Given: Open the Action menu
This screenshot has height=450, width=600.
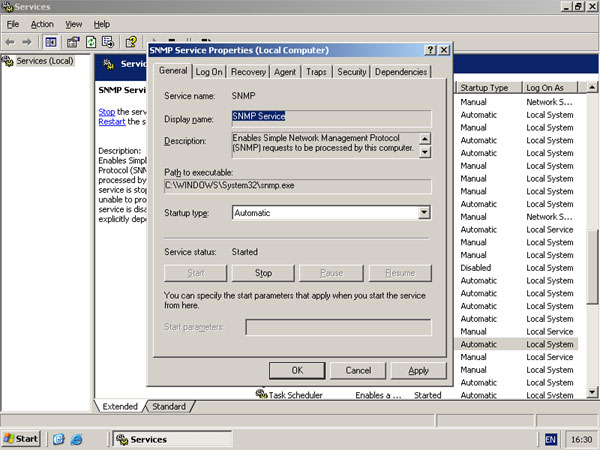Looking at the screenshot, I should [42, 24].
